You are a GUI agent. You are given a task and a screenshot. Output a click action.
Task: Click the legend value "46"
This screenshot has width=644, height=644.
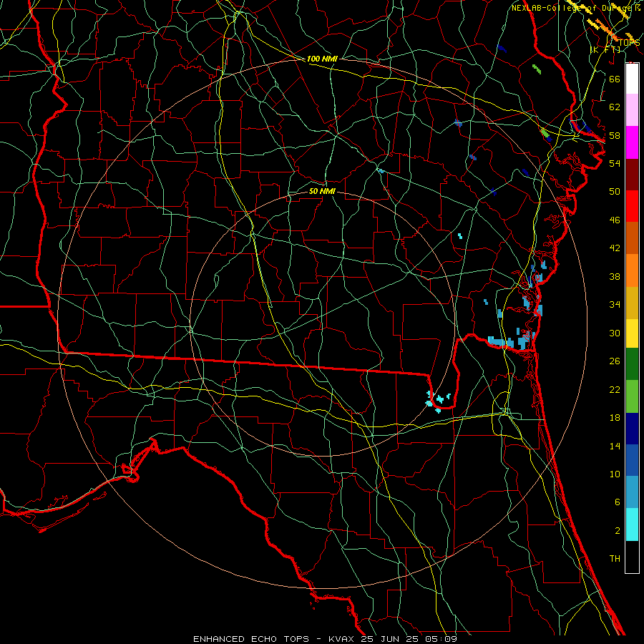pyautogui.click(x=615, y=220)
